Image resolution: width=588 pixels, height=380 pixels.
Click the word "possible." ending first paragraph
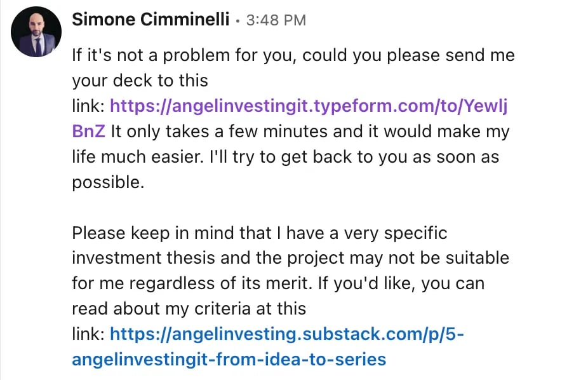pyautogui.click(x=108, y=182)
